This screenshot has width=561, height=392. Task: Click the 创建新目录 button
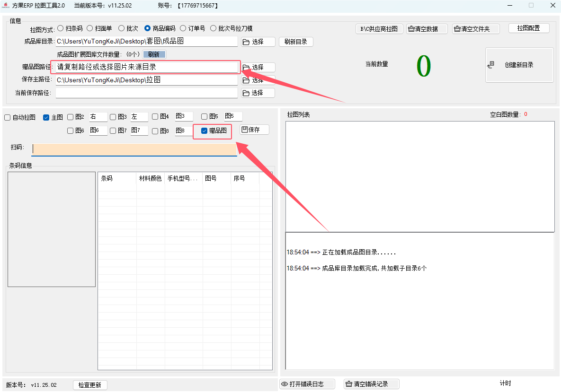pyautogui.click(x=519, y=65)
